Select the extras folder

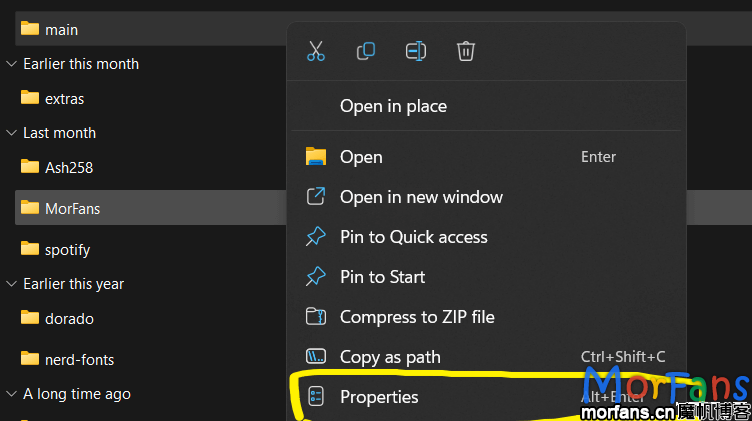click(x=64, y=99)
